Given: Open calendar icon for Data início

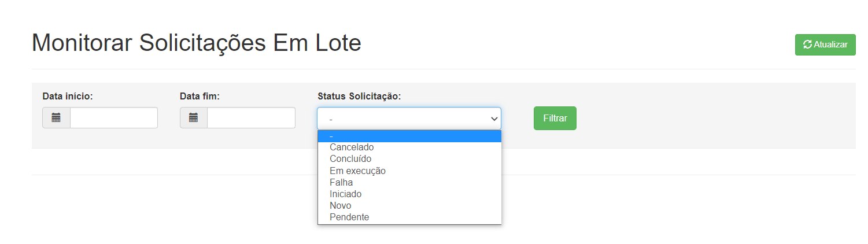Looking at the screenshot, I should (x=56, y=118).
